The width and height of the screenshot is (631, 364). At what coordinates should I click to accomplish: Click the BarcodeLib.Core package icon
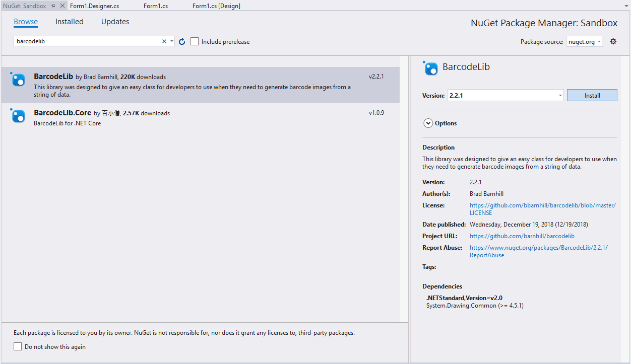[18, 116]
